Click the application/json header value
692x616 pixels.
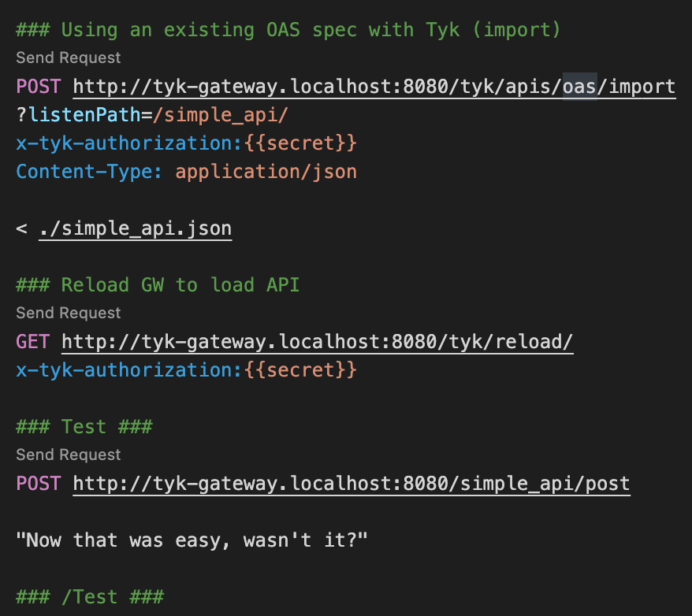coord(266,171)
